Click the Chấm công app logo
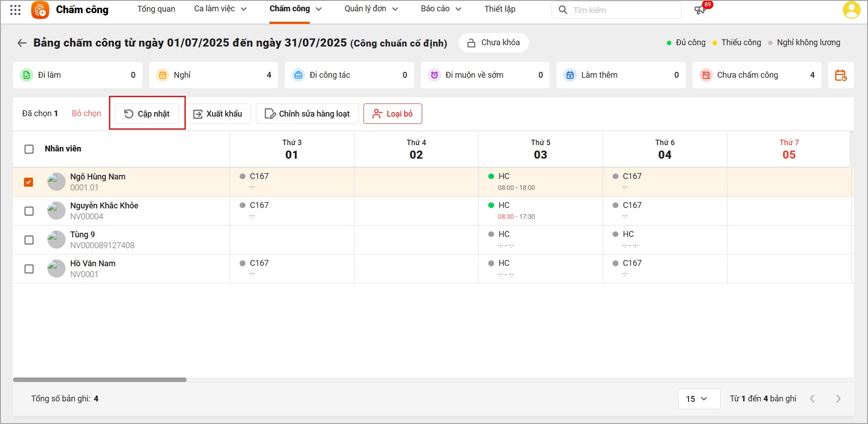Image resolution: width=868 pixels, height=424 pixels. 40,10
